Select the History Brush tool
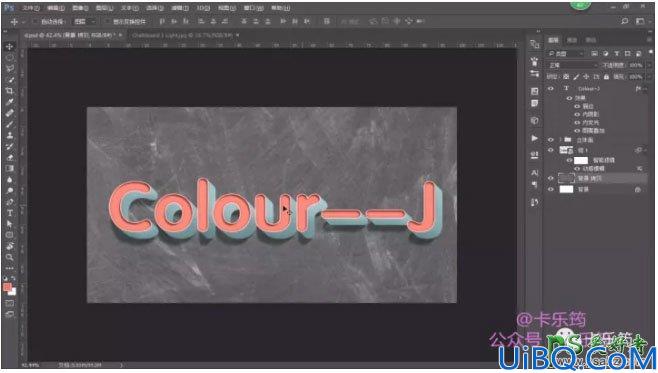Viewport: 658px width, 373px height. (x=9, y=146)
